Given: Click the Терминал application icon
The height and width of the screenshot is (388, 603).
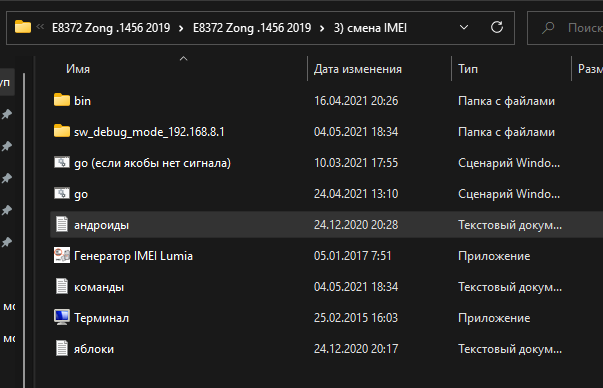Looking at the screenshot, I should coord(62,317).
